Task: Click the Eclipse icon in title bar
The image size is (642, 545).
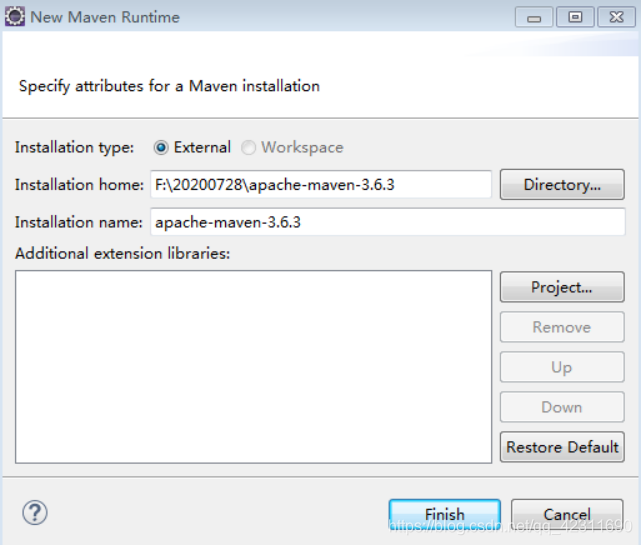Action: click(15, 17)
